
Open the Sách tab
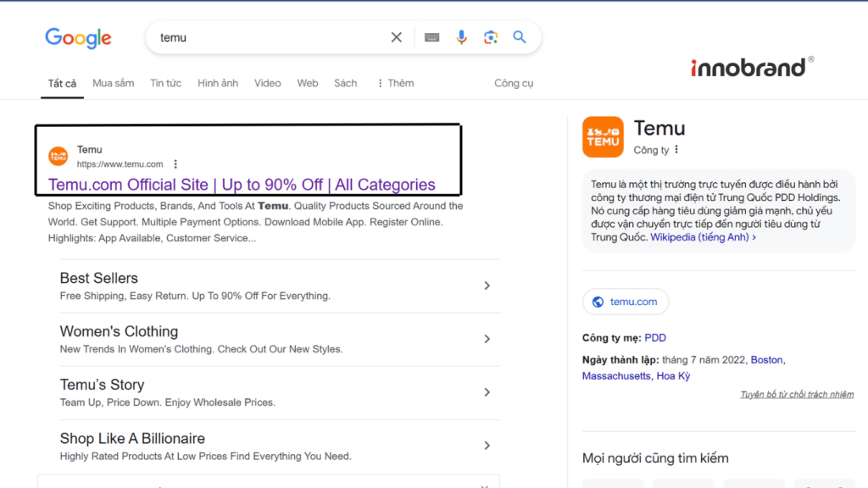tap(346, 83)
